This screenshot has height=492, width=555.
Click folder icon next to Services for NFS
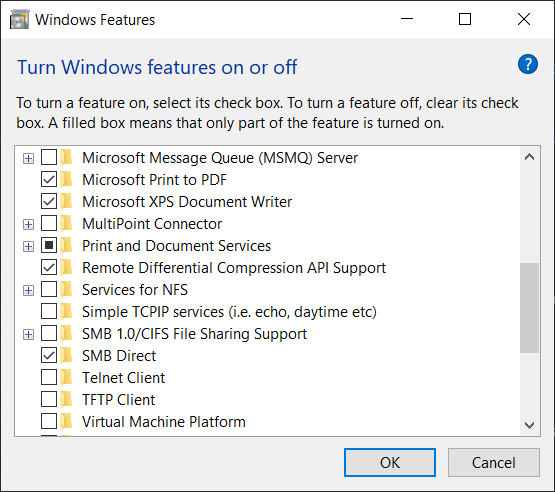coord(66,289)
